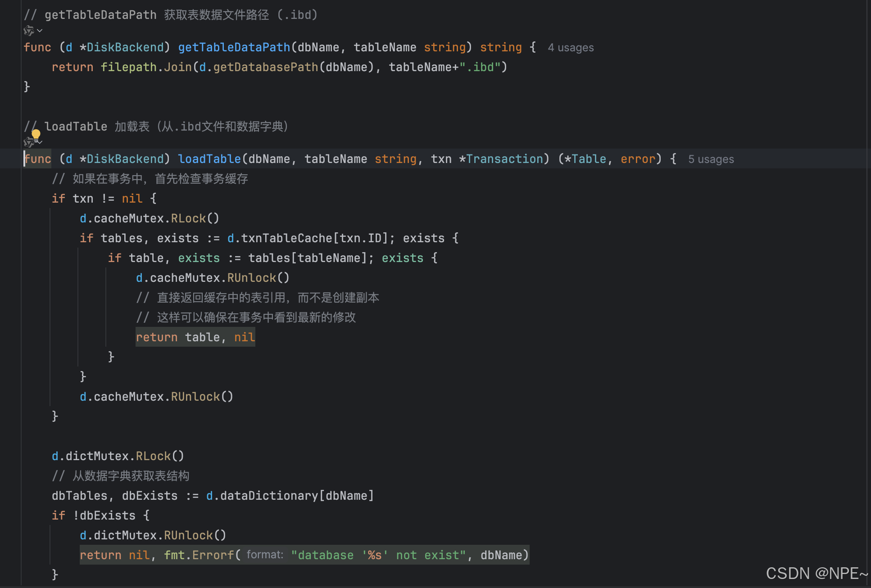The width and height of the screenshot is (871, 588).
Task: Click the dataDictionary[dbName] expression
Action: pyautogui.click(x=296, y=496)
